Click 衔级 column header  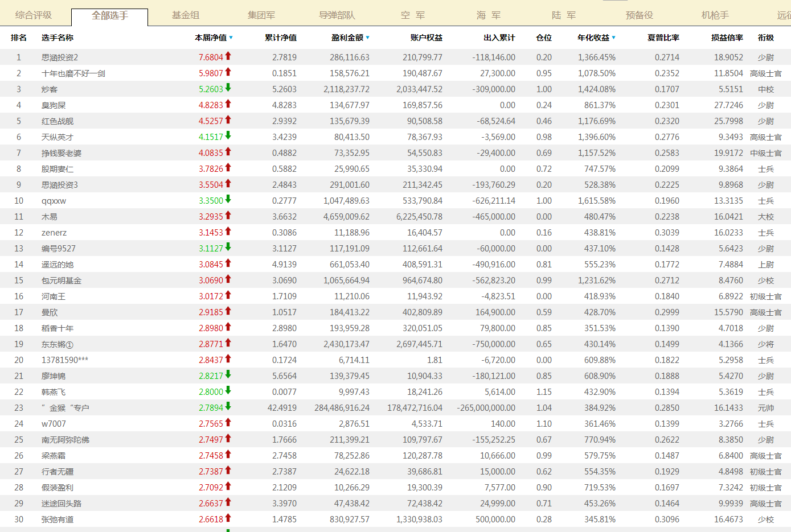[766, 38]
